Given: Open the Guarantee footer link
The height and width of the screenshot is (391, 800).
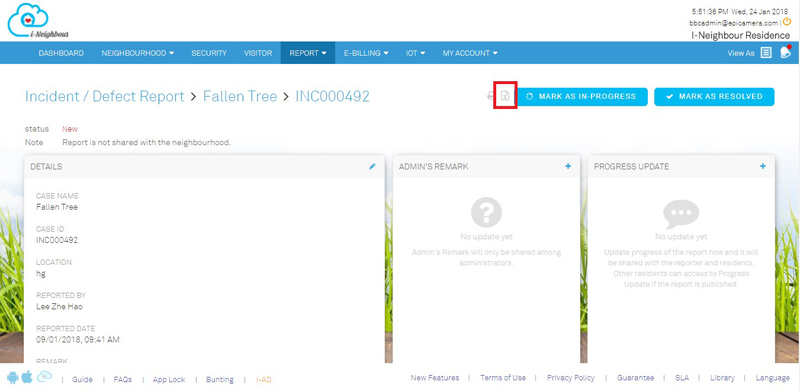Looking at the screenshot, I should (x=635, y=378).
